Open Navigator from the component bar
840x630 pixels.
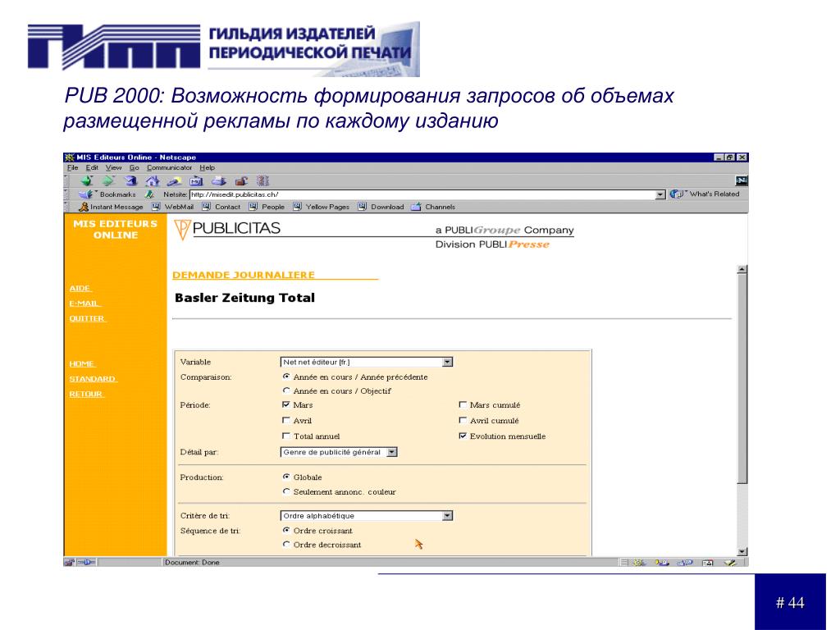tap(639, 563)
